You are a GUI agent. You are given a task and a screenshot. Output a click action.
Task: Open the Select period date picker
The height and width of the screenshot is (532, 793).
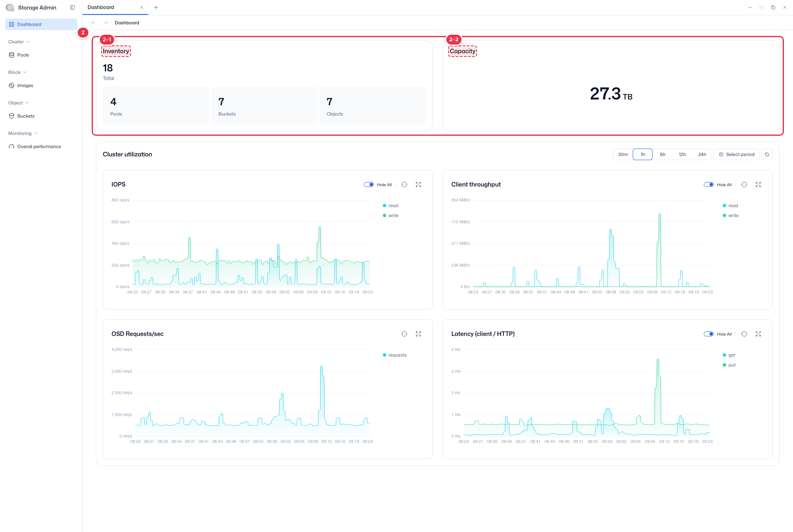pyautogui.click(x=736, y=154)
